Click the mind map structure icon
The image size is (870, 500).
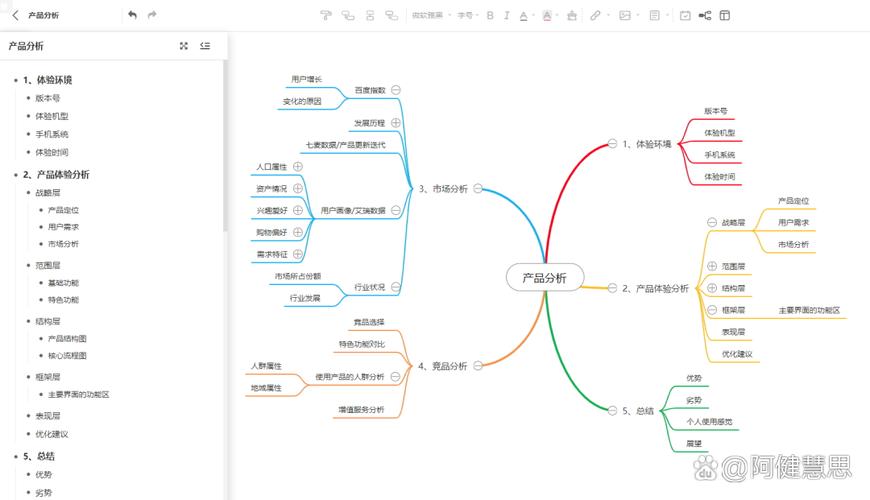click(x=705, y=15)
